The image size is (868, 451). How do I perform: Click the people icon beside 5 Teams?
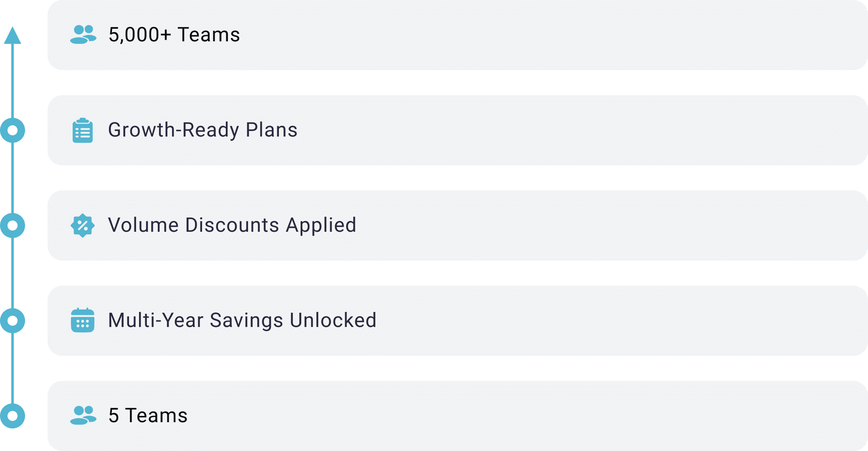coord(83,416)
